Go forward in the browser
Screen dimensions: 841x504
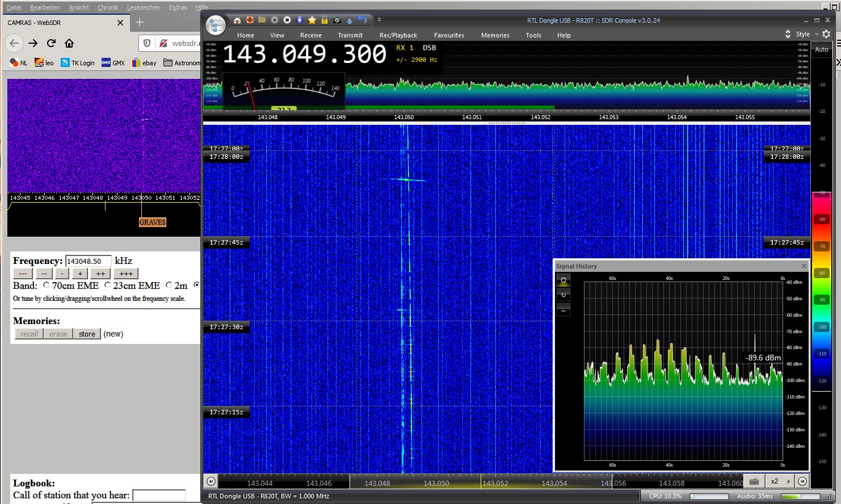click(33, 43)
